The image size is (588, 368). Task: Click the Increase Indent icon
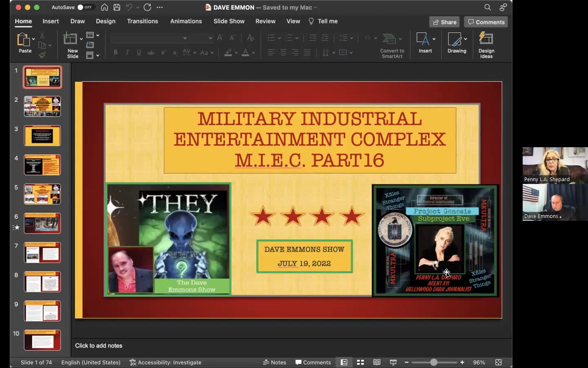point(325,38)
